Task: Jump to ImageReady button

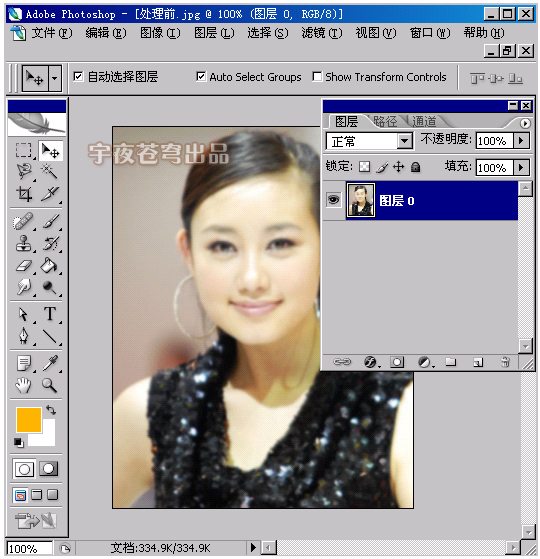Action: 36,520
